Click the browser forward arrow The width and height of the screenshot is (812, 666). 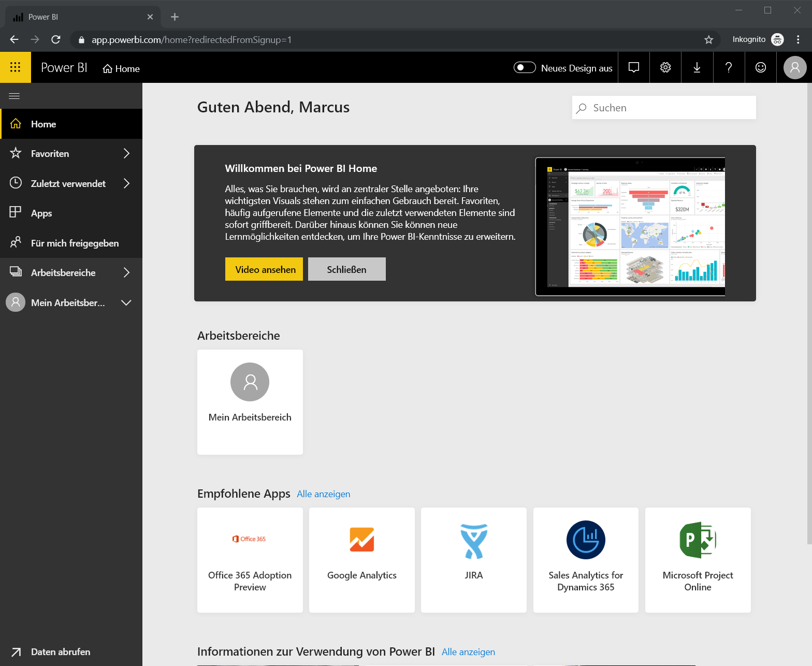35,39
